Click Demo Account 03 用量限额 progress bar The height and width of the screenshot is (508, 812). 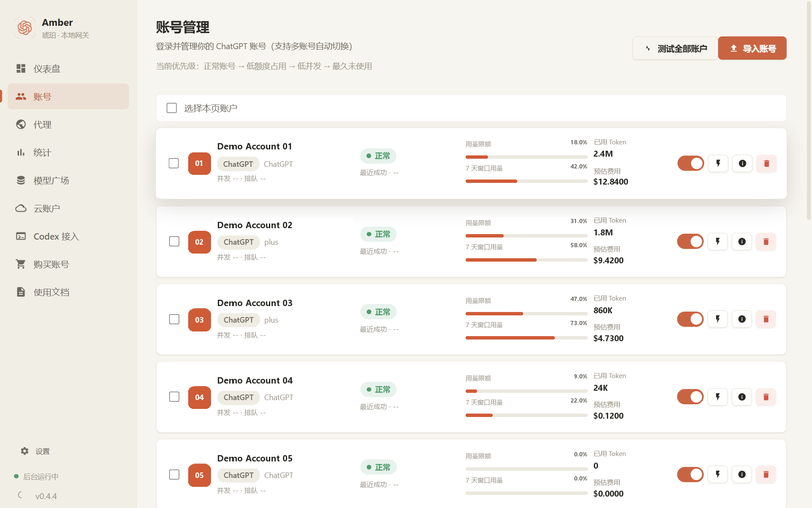527,313
